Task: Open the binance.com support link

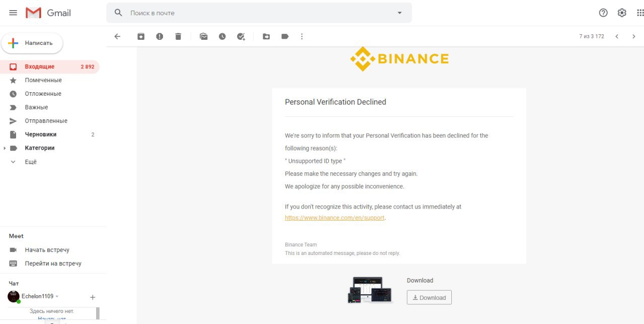Action: (335, 218)
